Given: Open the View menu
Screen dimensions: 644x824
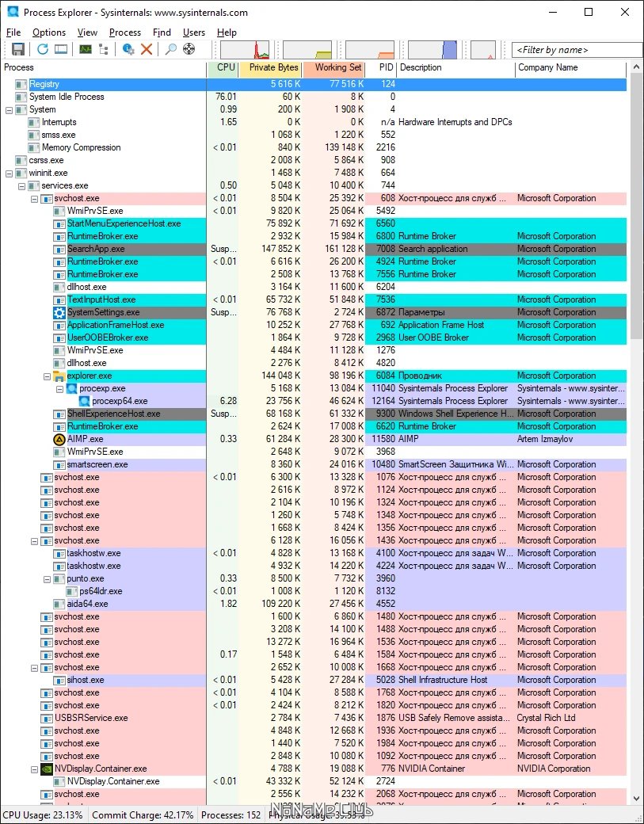Looking at the screenshot, I should pos(87,32).
